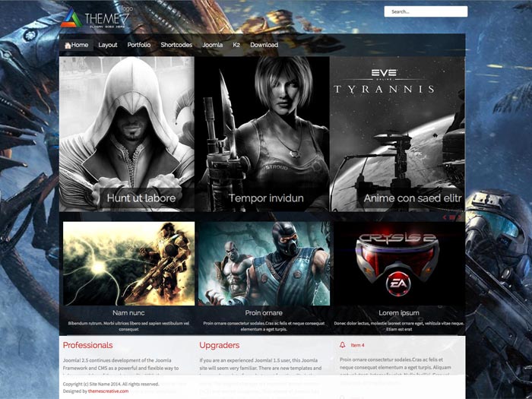The width and height of the screenshot is (532, 399).
Task: Expand the K2 menu
Action: [236, 46]
